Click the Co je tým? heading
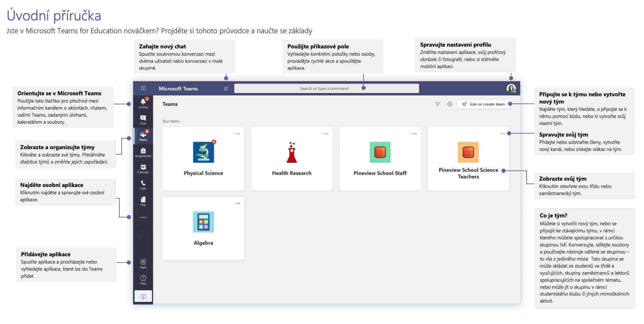The image size is (644, 324). [x=553, y=216]
